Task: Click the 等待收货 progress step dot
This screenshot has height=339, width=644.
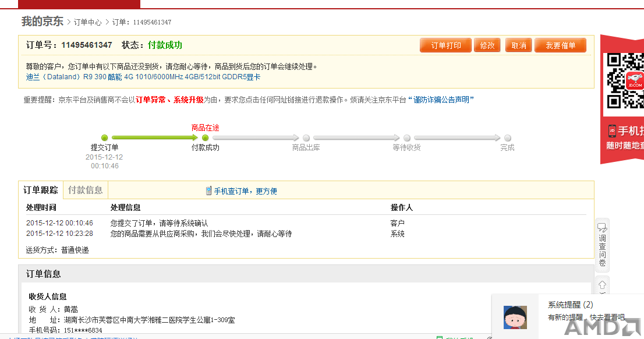Action: (406, 137)
